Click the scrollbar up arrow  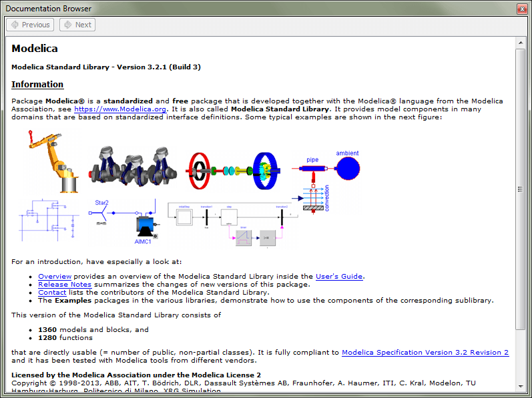pos(521,43)
